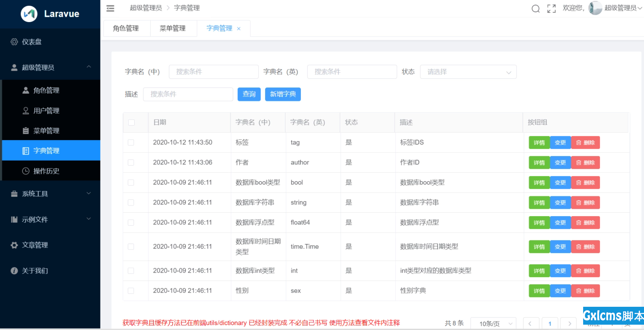
Task: Click 变更 for the string row
Action: [561, 203]
